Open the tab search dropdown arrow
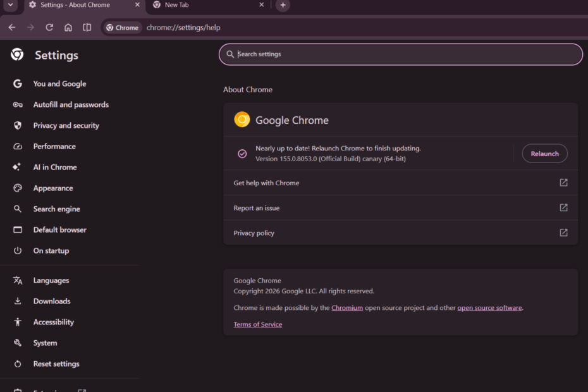Screen dimensions: 588x392 click(11, 5)
